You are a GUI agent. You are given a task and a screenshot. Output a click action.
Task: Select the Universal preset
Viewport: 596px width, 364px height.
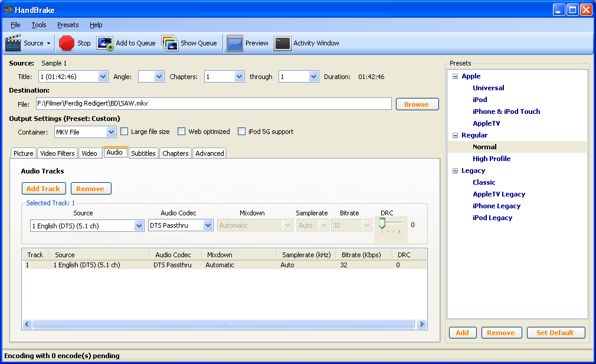click(x=488, y=88)
